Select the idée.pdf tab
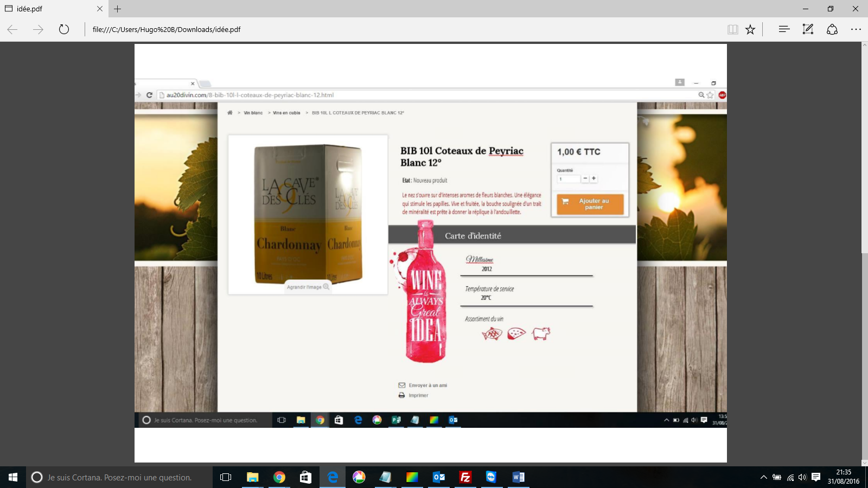868x488 pixels. click(54, 9)
